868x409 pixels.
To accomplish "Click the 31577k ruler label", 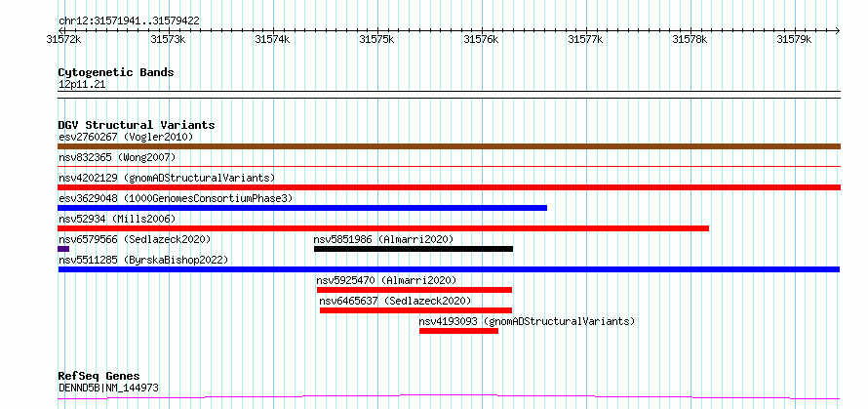I will pyautogui.click(x=586, y=39).
